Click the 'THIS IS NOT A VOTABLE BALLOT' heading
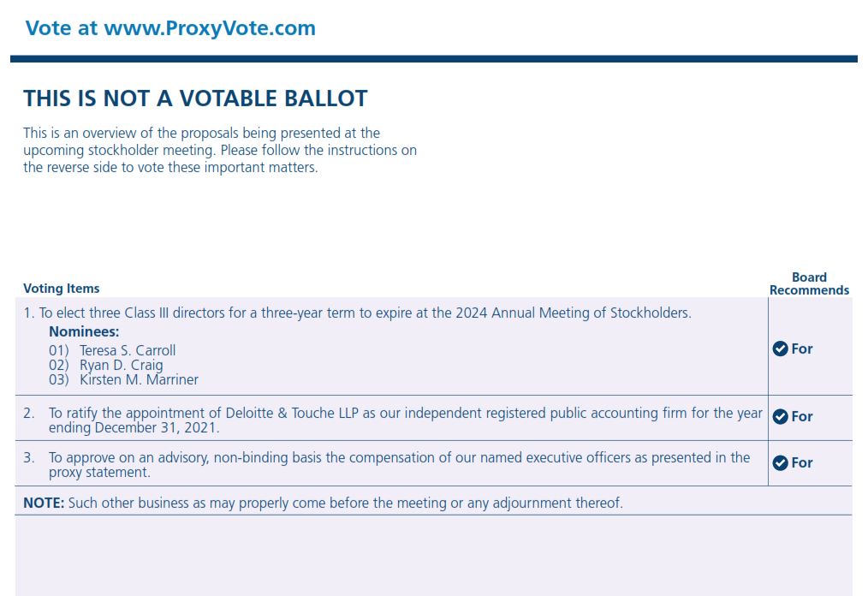868x596 pixels. point(195,98)
